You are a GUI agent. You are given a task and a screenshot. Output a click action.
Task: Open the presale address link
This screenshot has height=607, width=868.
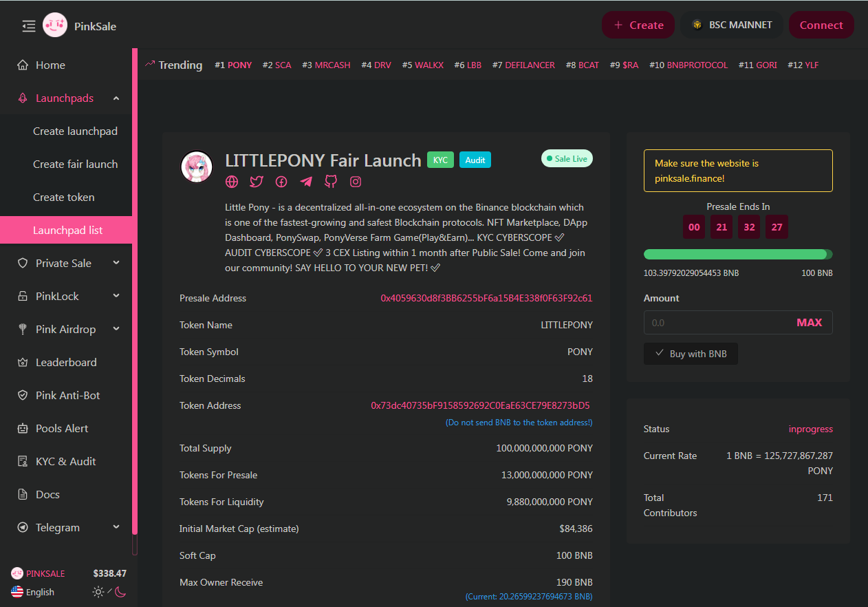coord(486,298)
